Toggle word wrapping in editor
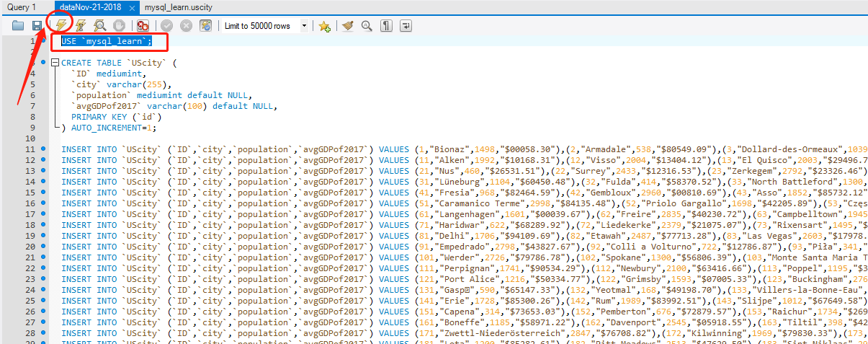The height and width of the screenshot is (344, 868). pyautogui.click(x=406, y=26)
